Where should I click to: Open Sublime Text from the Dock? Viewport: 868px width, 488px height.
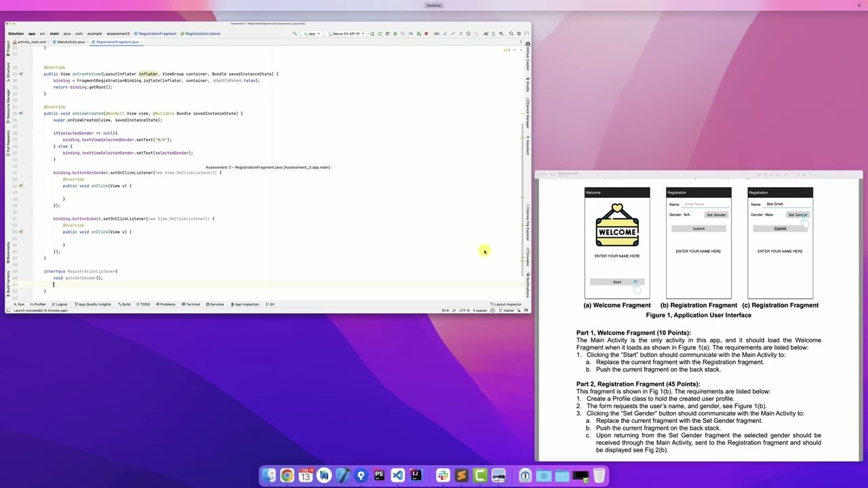click(461, 476)
